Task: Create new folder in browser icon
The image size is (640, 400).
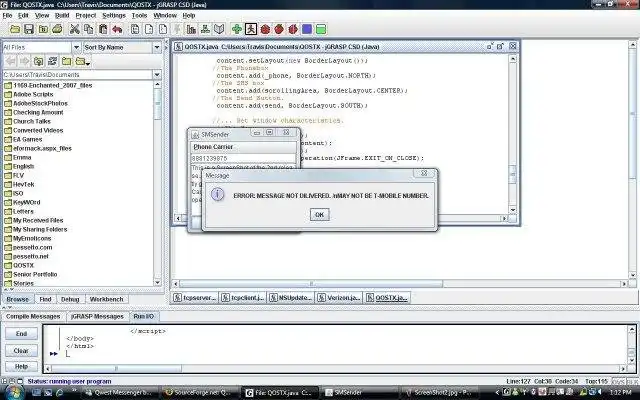Action: (x=67, y=61)
